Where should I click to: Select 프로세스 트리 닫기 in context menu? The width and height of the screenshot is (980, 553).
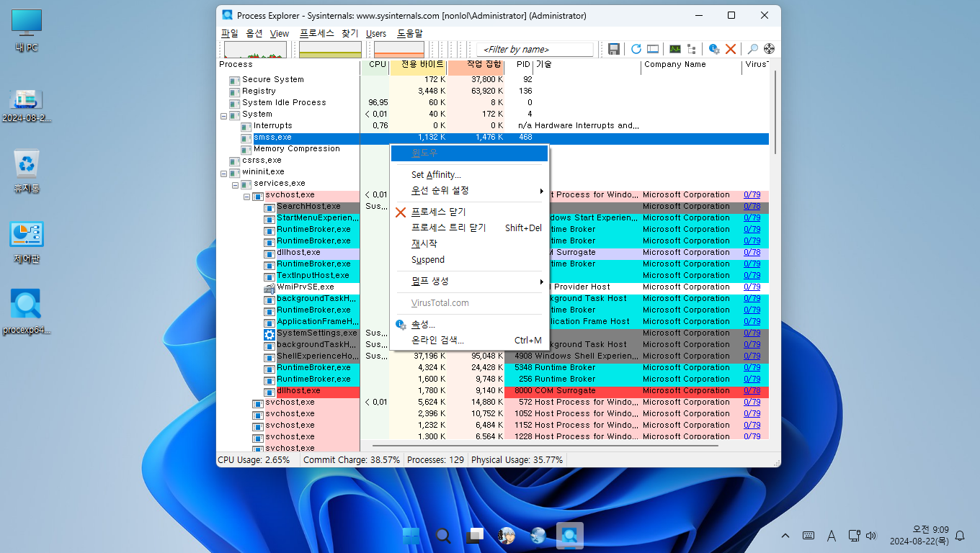tap(469, 228)
